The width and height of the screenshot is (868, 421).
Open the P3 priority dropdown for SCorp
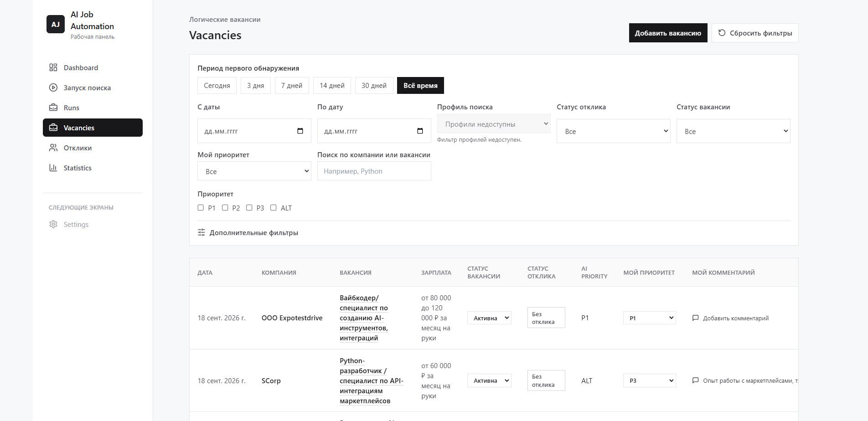tap(650, 380)
